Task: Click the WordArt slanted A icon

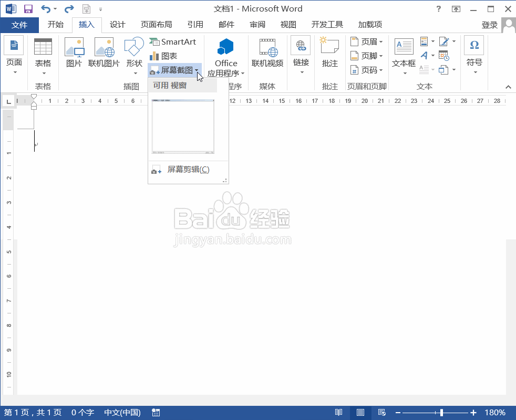Action: click(x=424, y=56)
